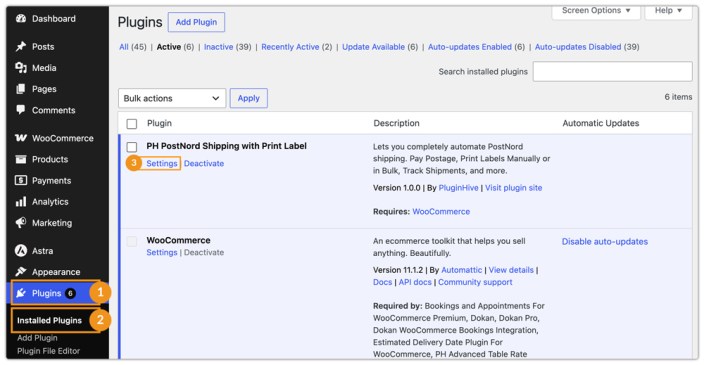Click the Products box icon
This screenshot has height=365, width=704.
(x=21, y=159)
